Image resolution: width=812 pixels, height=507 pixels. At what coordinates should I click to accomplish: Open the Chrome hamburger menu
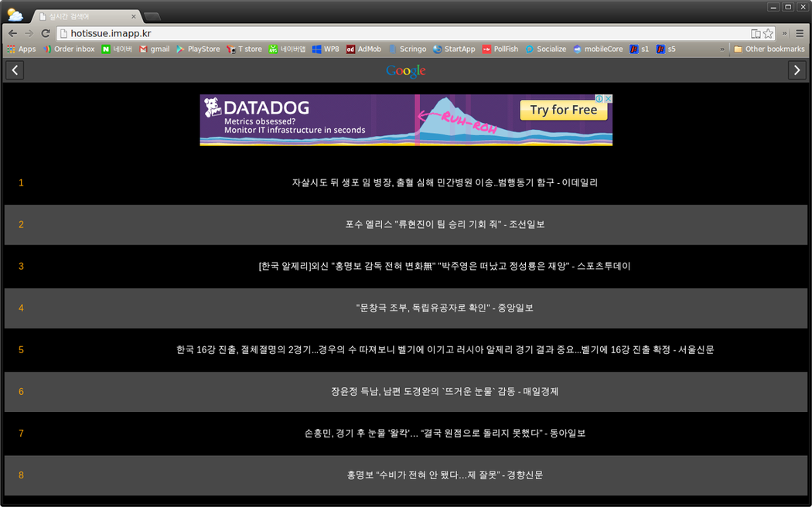pos(800,33)
